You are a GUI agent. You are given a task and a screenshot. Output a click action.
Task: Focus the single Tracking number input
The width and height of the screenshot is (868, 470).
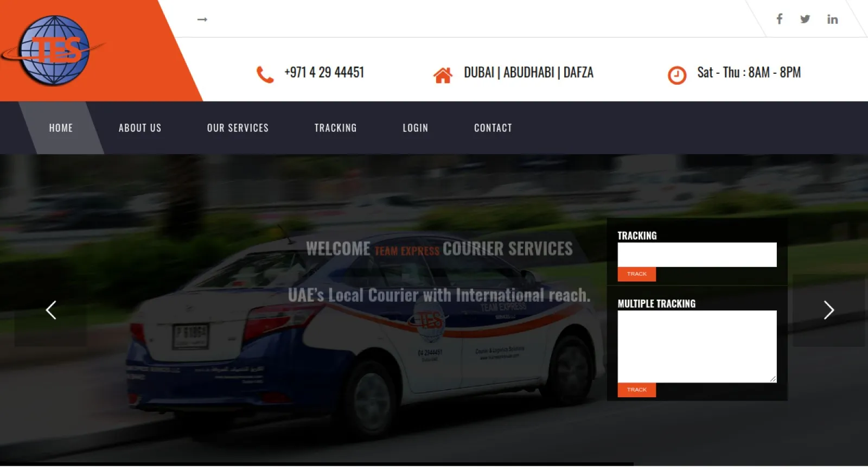coord(697,255)
